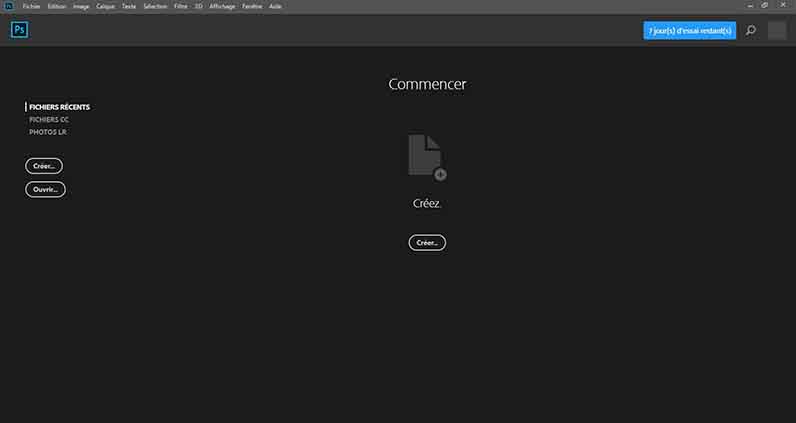This screenshot has width=796, height=423.
Task: Click the new document page icon
Action: [424, 155]
